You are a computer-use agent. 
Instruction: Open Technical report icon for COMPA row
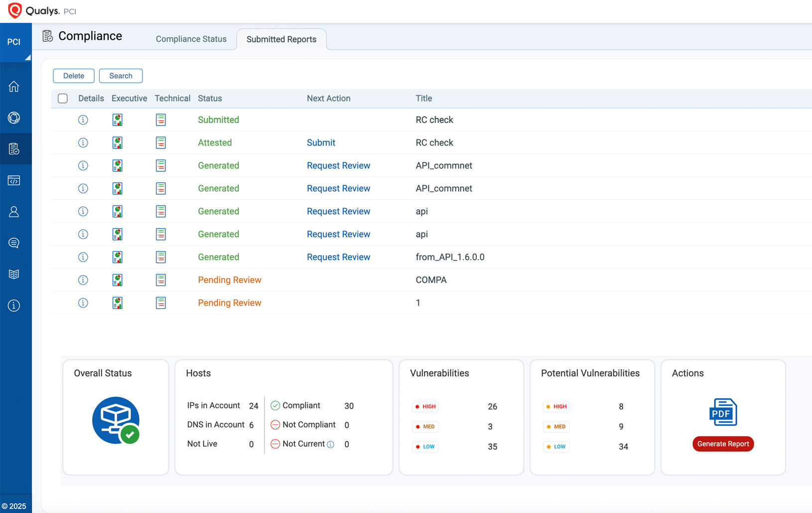coord(161,280)
